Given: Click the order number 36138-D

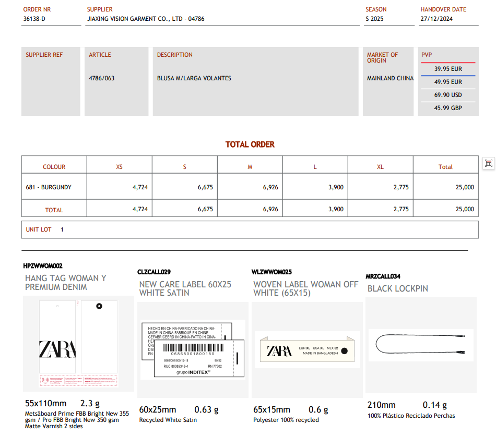Looking at the screenshot, I should [34, 19].
